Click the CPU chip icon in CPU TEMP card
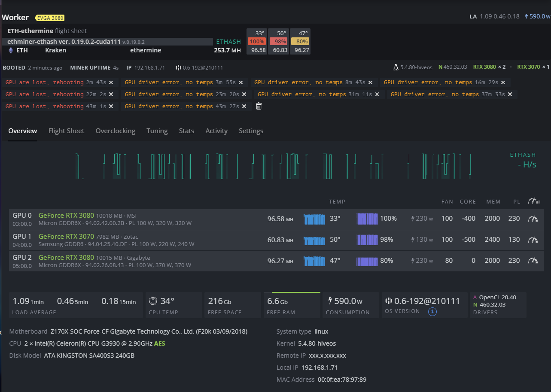 [153, 301]
